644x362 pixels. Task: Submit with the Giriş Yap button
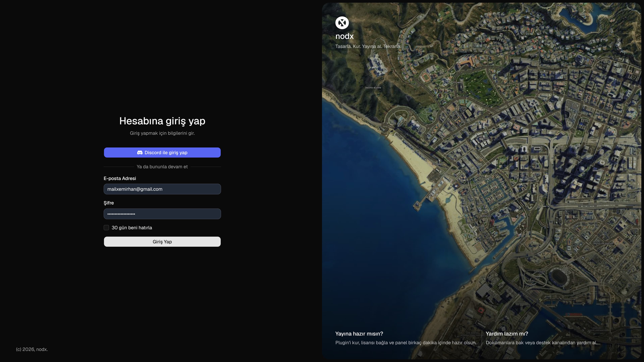point(162,242)
